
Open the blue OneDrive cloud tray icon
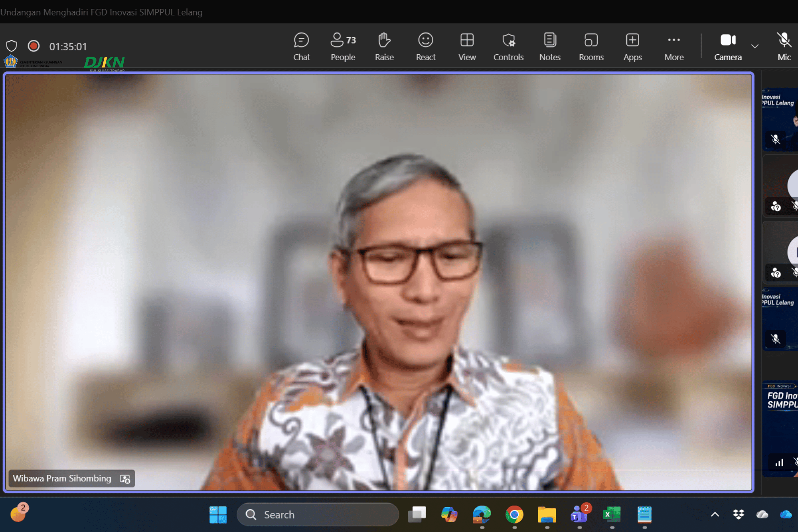pyautogui.click(x=786, y=514)
